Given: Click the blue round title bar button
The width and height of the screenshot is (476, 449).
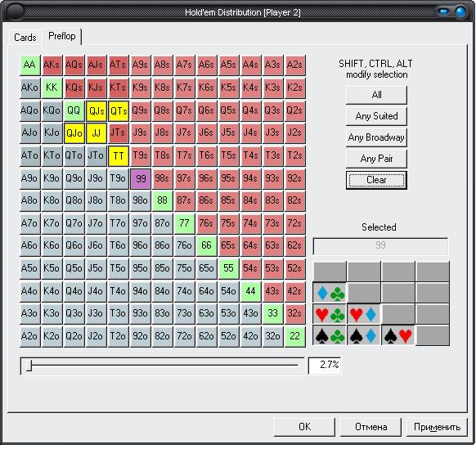Looking at the screenshot, I should pyautogui.click(x=460, y=11).
